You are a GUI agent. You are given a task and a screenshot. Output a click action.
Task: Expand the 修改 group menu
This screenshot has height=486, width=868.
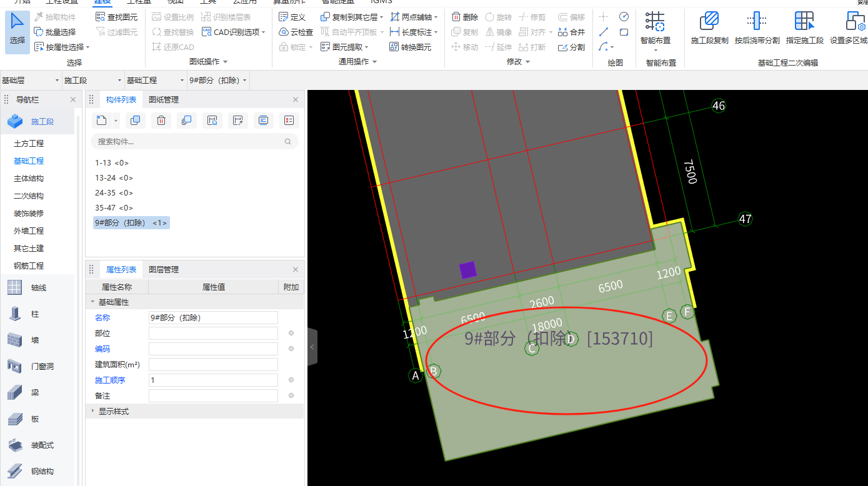coord(519,62)
